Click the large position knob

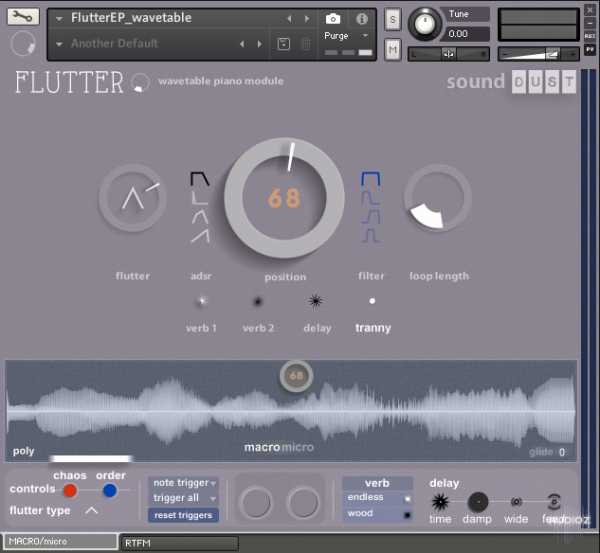pos(284,198)
